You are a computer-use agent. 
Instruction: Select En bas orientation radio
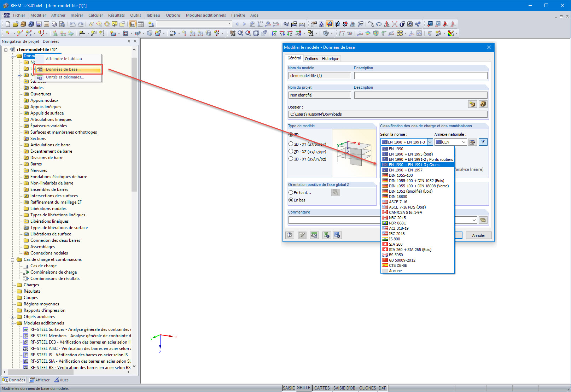[291, 200]
